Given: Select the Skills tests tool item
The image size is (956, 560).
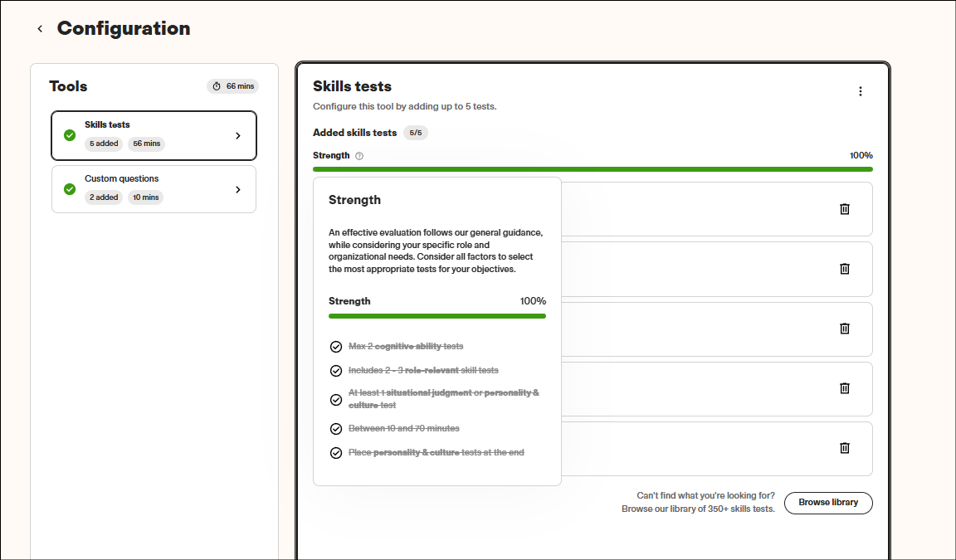Looking at the screenshot, I should 154,135.
